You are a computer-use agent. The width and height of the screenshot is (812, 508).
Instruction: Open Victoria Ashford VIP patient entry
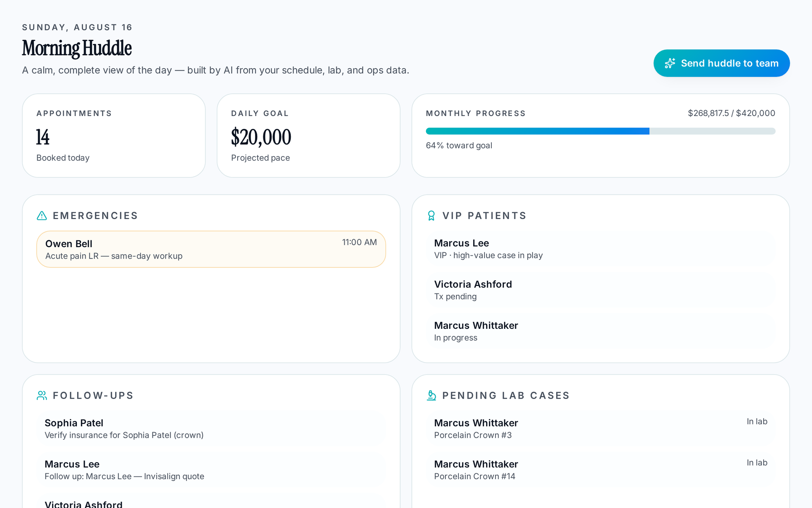601,290
